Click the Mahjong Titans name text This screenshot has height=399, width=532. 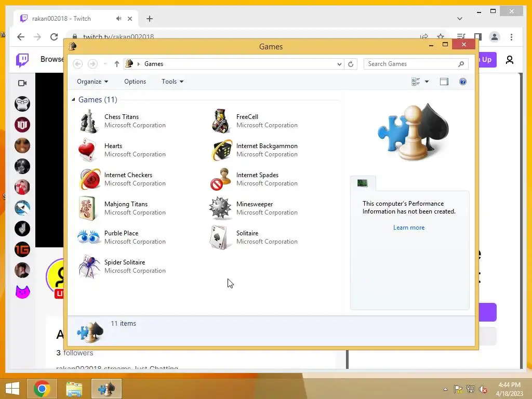coord(126,204)
